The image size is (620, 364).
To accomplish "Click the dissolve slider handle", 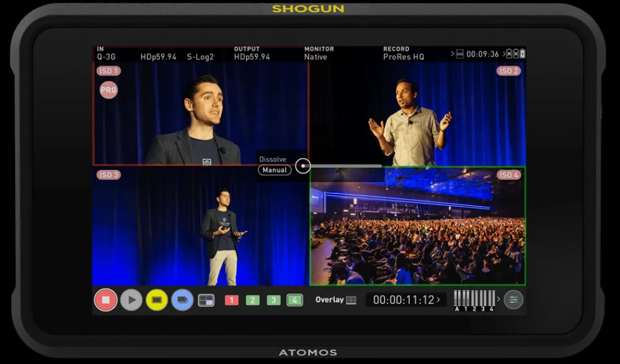I will pos(303,166).
